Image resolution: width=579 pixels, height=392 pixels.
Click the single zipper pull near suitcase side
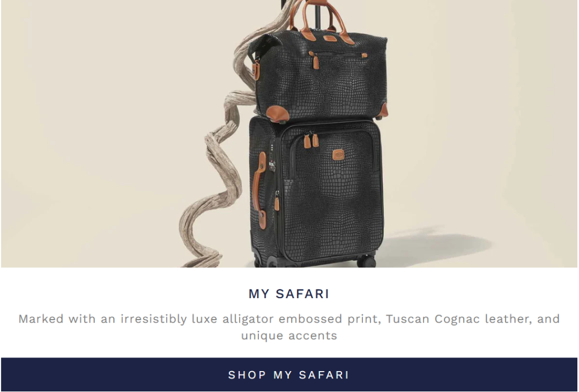click(x=277, y=201)
